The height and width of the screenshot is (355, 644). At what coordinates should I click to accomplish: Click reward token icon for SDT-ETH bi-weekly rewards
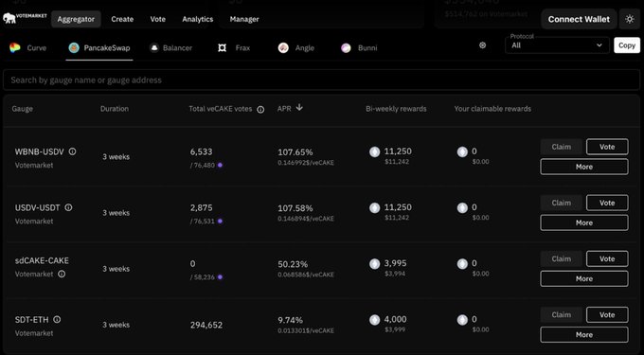[375, 320]
